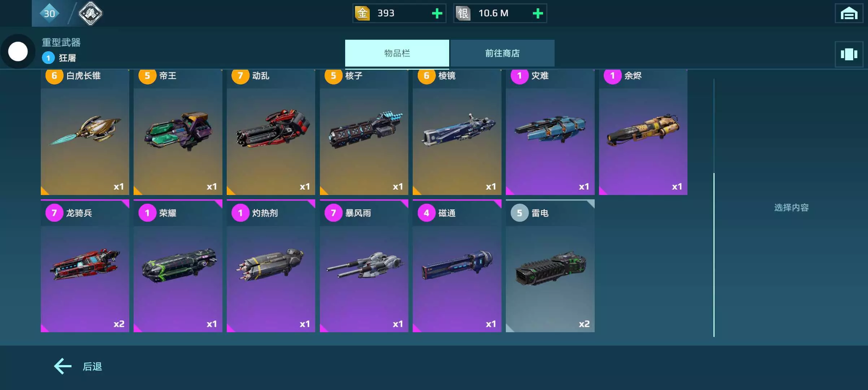The image size is (868, 390).
Task: Add gold with the green plus
Action: tap(437, 13)
